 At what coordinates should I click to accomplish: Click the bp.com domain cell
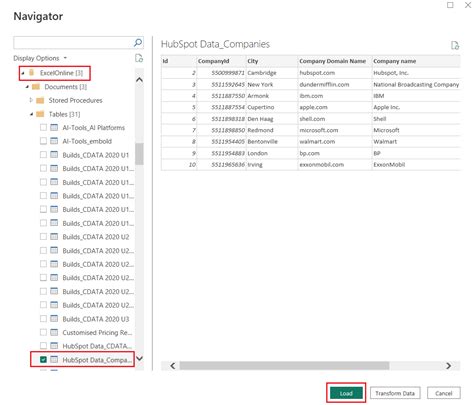(x=335, y=153)
